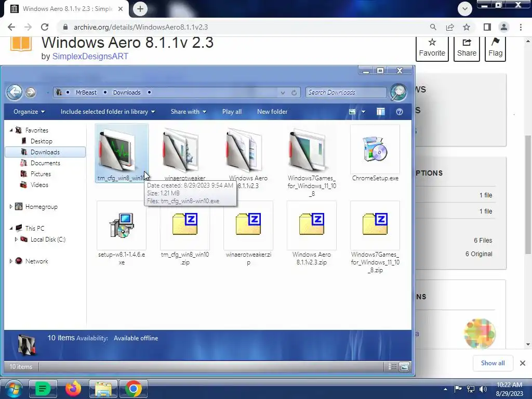Change view layout icon in Explorer toolbar

click(352, 112)
